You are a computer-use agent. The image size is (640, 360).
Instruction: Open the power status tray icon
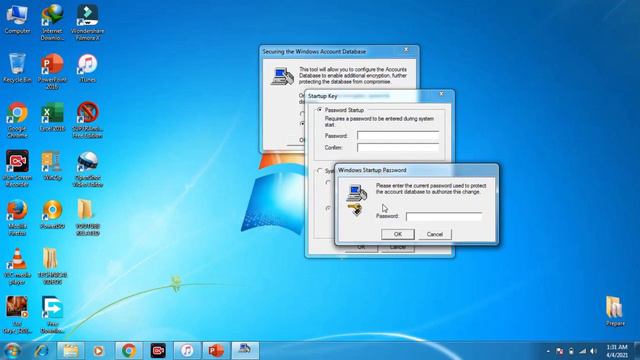coord(571,351)
